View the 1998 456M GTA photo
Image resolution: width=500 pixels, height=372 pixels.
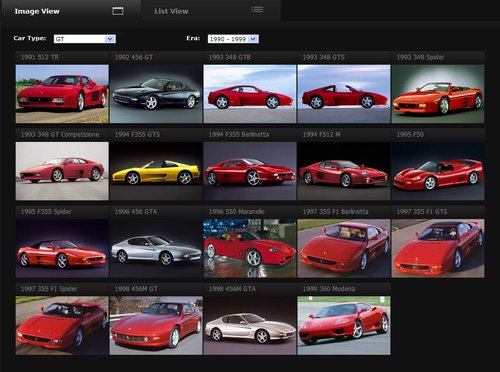pos(250,326)
